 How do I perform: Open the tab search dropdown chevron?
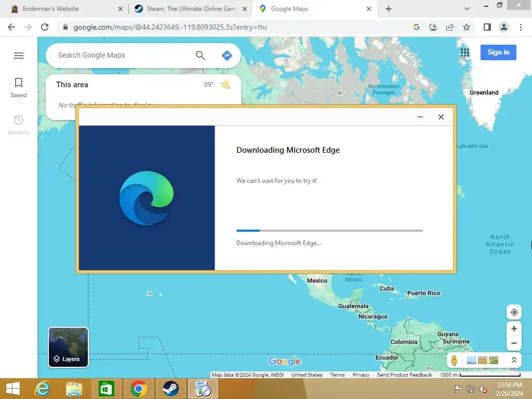click(467, 9)
